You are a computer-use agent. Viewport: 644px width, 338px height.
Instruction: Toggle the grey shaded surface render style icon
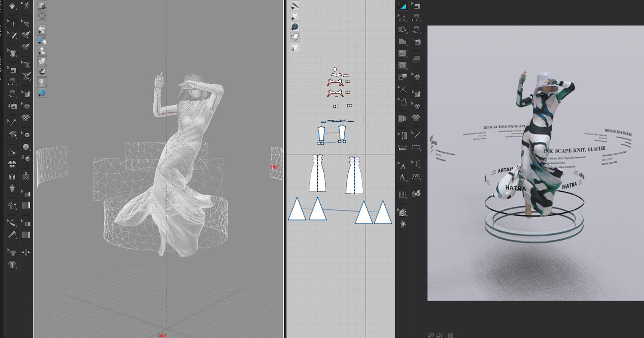point(42,71)
